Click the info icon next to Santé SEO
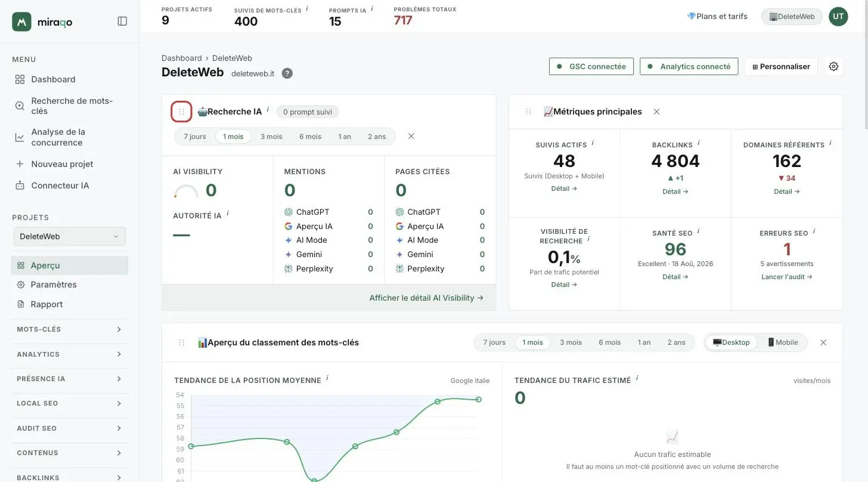Screen dimensions: 868x482 coord(698,231)
